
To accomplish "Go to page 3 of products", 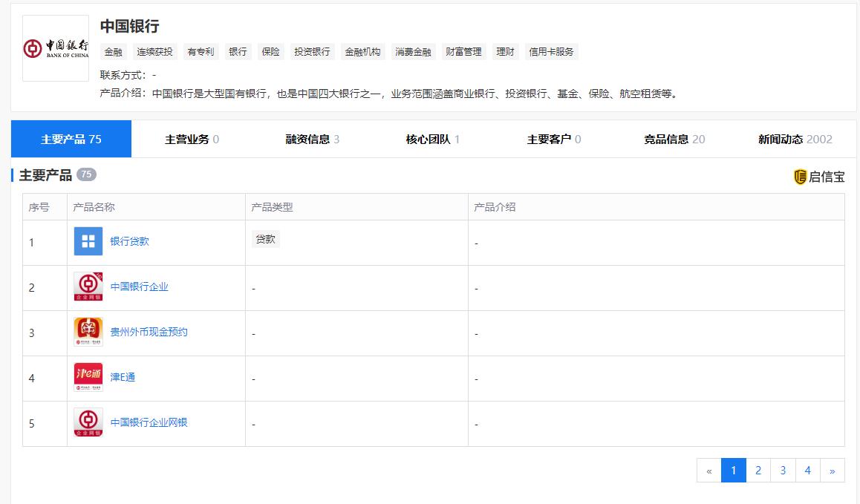I will tap(783, 471).
